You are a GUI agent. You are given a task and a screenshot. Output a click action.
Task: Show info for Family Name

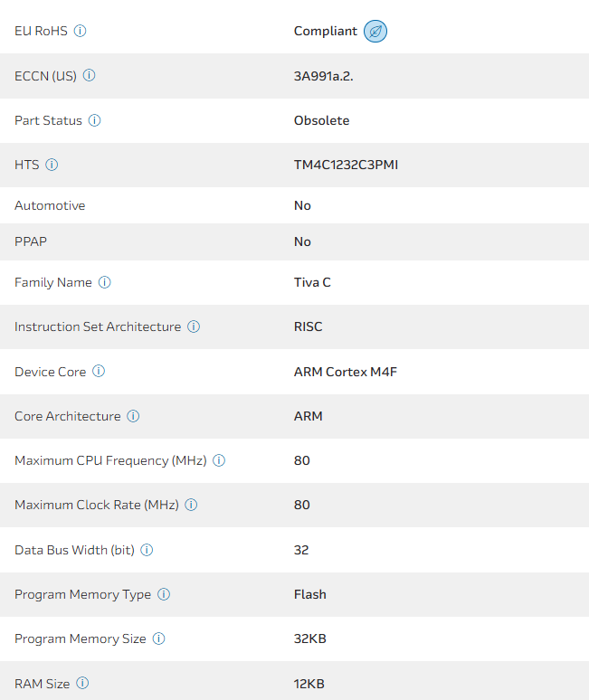(x=104, y=282)
